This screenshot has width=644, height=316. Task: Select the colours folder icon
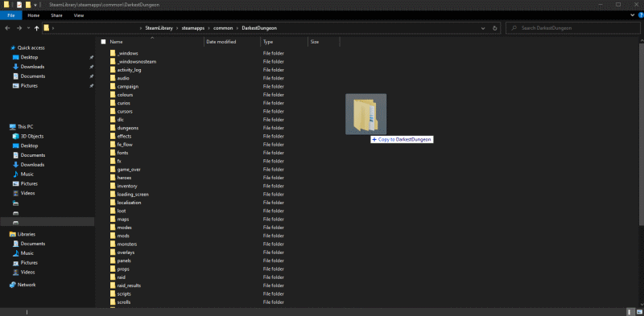[113, 95]
